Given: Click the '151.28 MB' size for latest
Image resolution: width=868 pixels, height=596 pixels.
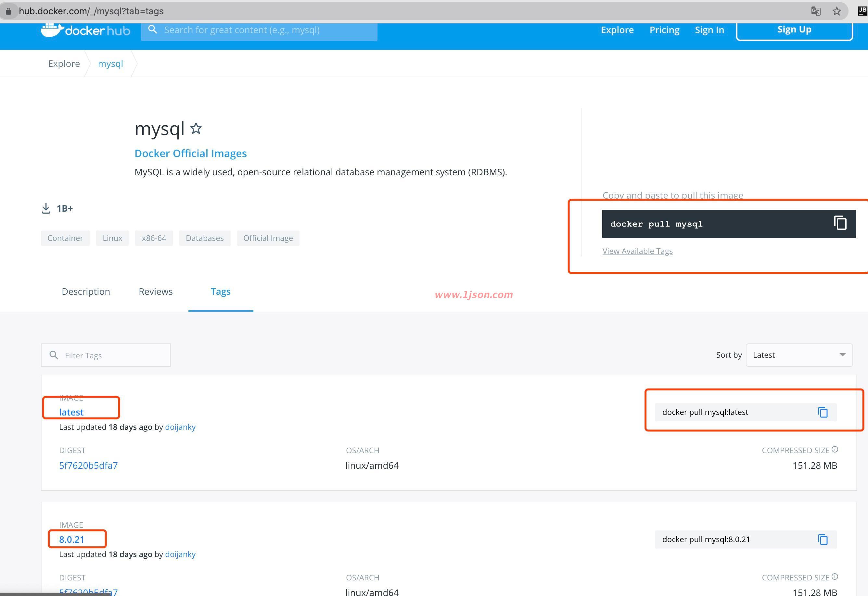Looking at the screenshot, I should [x=815, y=465].
